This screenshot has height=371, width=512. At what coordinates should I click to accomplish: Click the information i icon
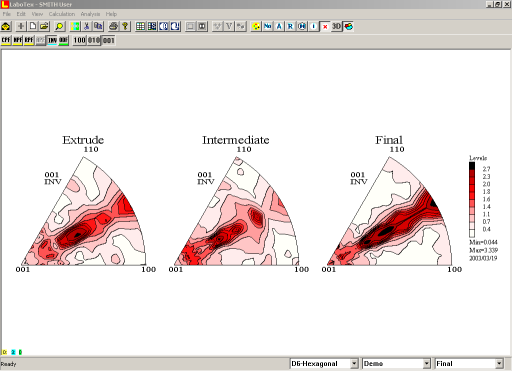[313, 26]
